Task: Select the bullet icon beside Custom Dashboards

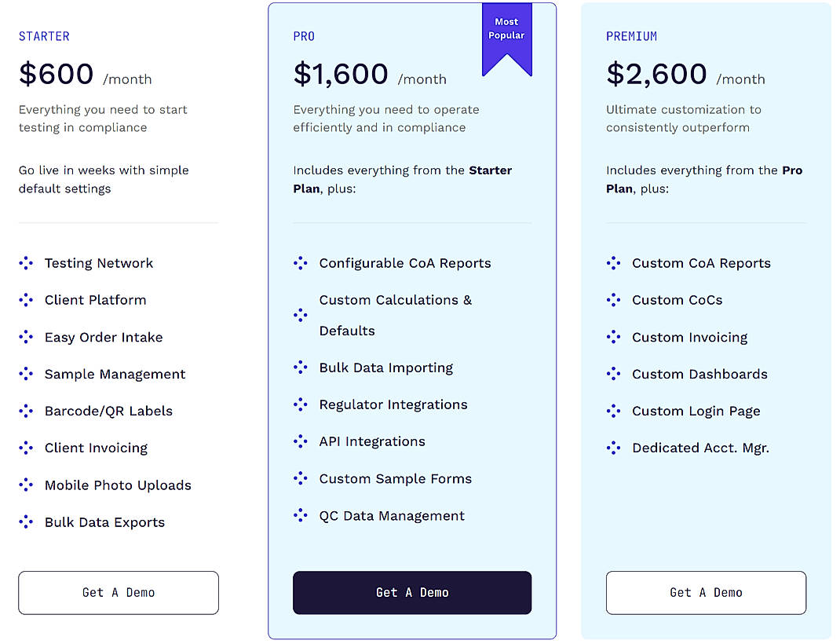Action: 613,374
